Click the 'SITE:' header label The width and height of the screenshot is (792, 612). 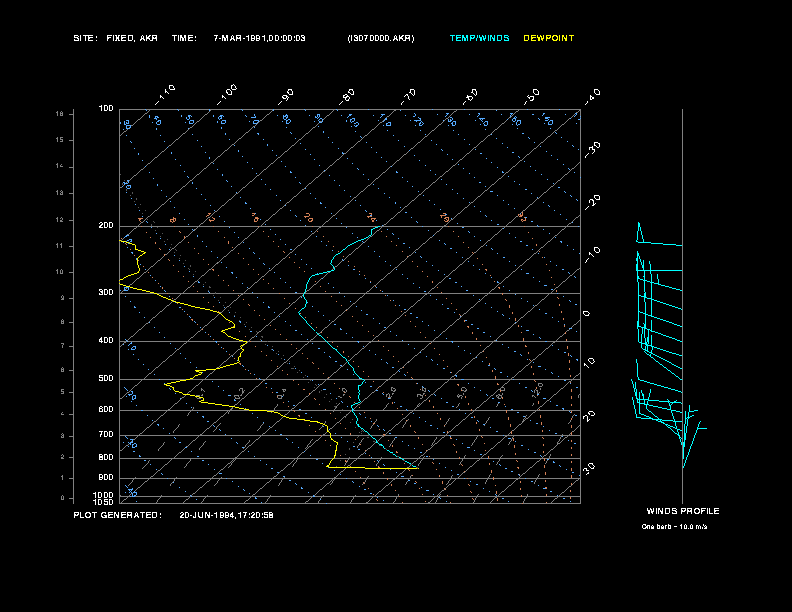[x=85, y=38]
